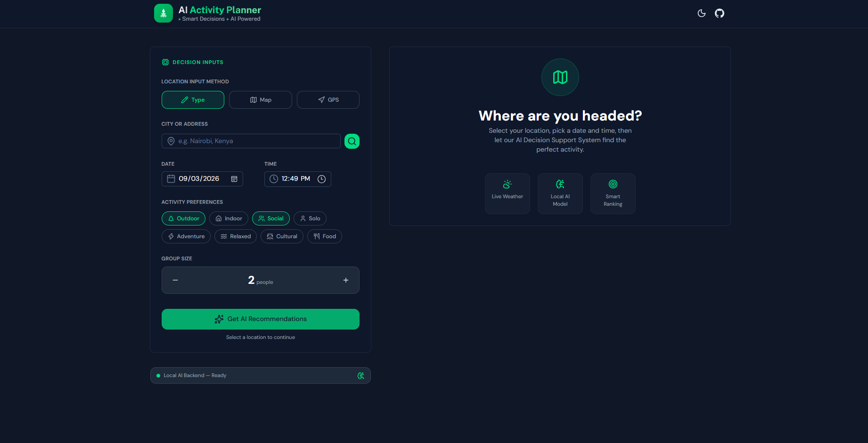The width and height of the screenshot is (868, 443).
Task: Click the Decision Inputs chip icon
Action: [x=165, y=62]
